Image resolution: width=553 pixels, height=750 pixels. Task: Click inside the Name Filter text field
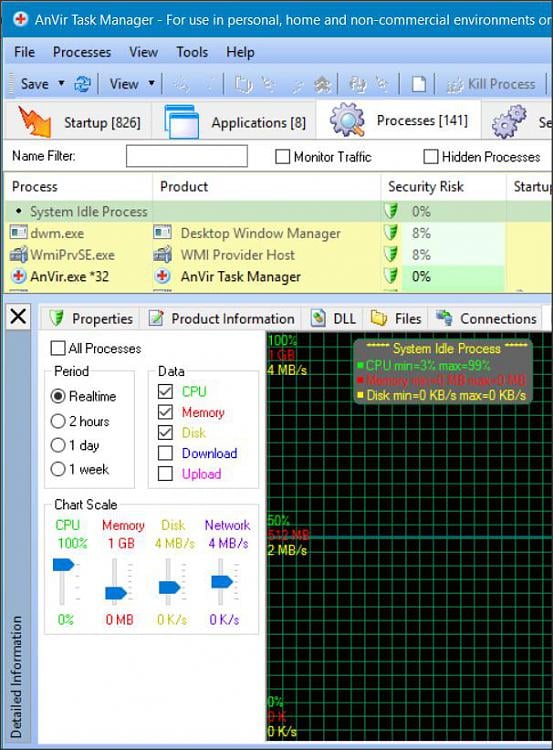[x=187, y=156]
